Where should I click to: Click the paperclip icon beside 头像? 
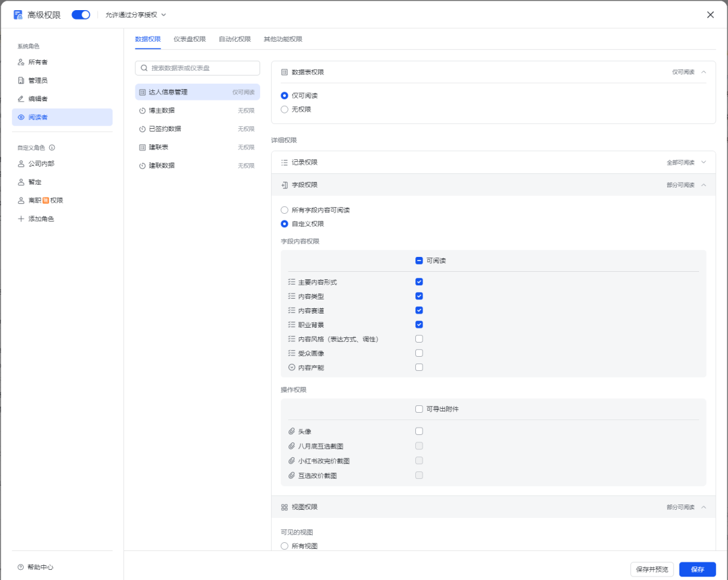point(292,432)
